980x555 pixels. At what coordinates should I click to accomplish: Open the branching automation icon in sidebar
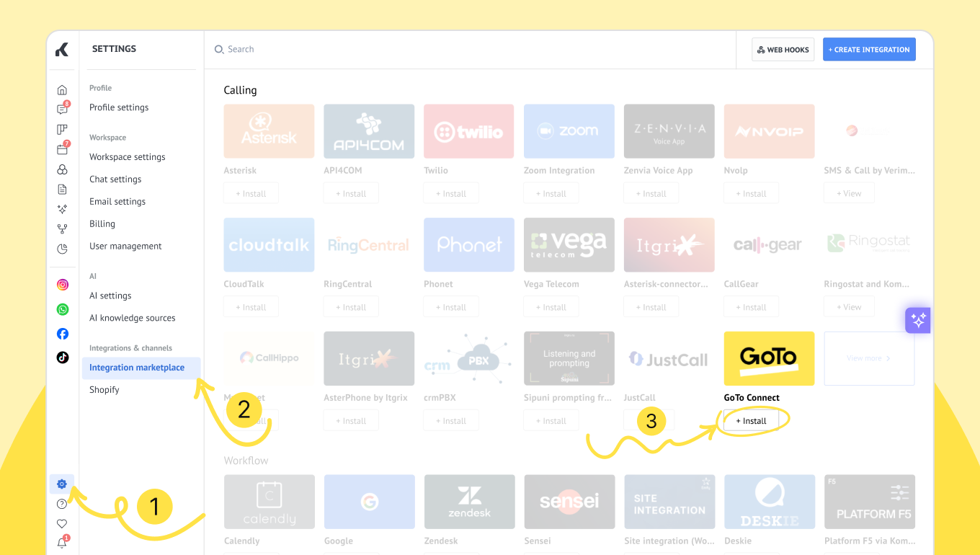(62, 228)
